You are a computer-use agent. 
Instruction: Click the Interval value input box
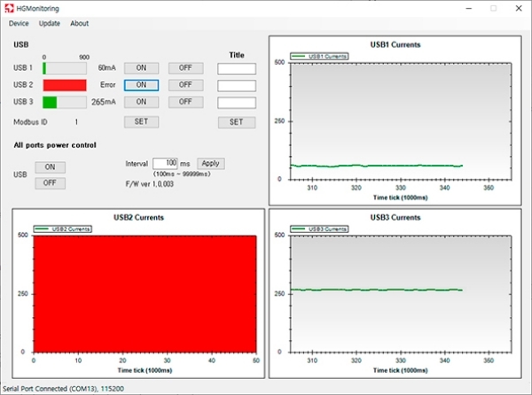pos(165,163)
